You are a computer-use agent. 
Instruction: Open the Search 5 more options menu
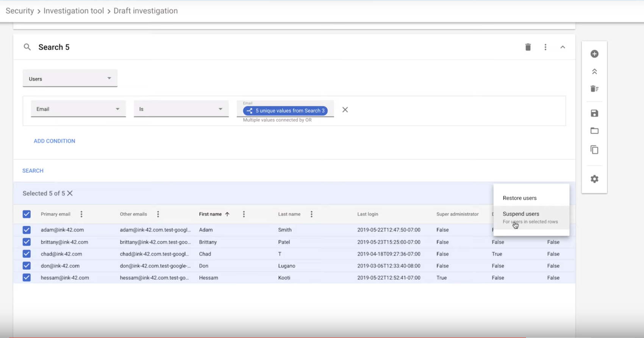pos(546,47)
